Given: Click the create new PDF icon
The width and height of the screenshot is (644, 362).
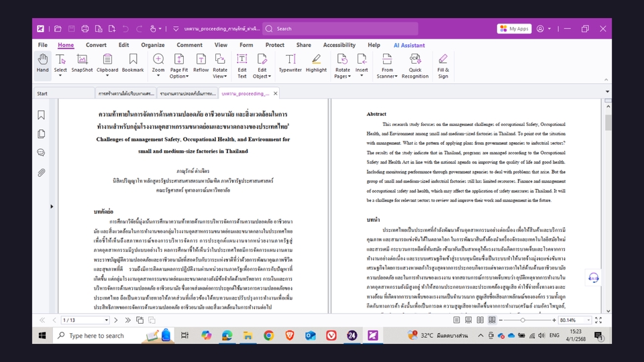Looking at the screenshot, I should (112, 29).
